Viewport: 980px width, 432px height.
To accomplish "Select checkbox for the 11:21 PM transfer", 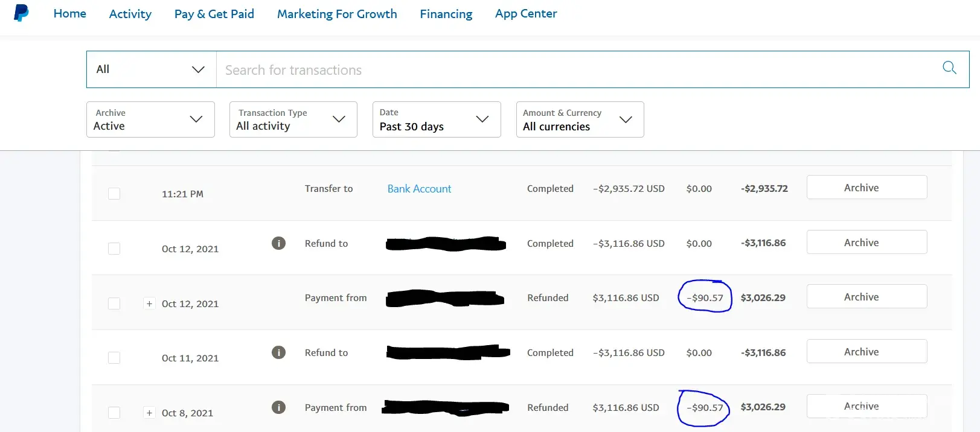I will click(114, 194).
